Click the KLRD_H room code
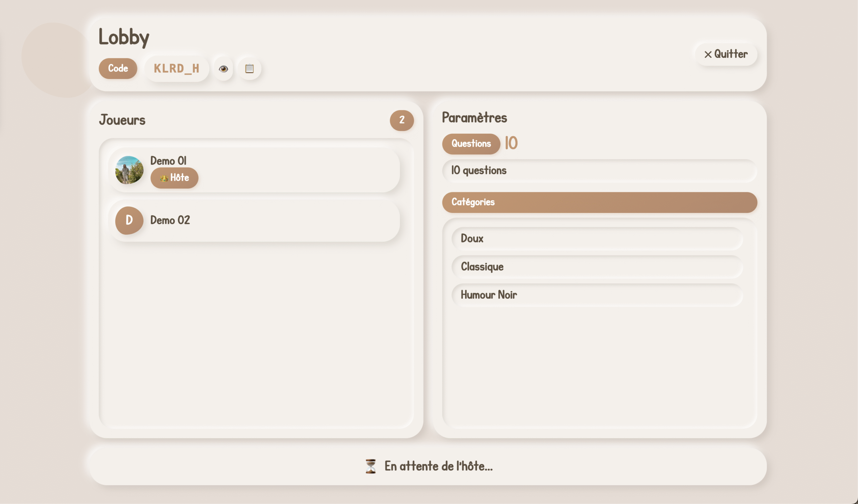Viewport: 858px width, 504px height. coord(176,68)
